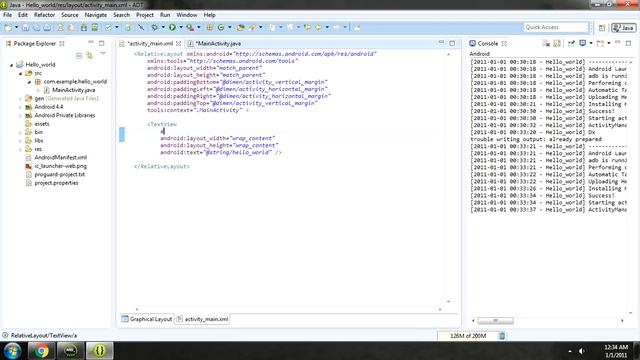This screenshot has width=640, height=360.
Task: Open the Project menu
Action: 144,15
